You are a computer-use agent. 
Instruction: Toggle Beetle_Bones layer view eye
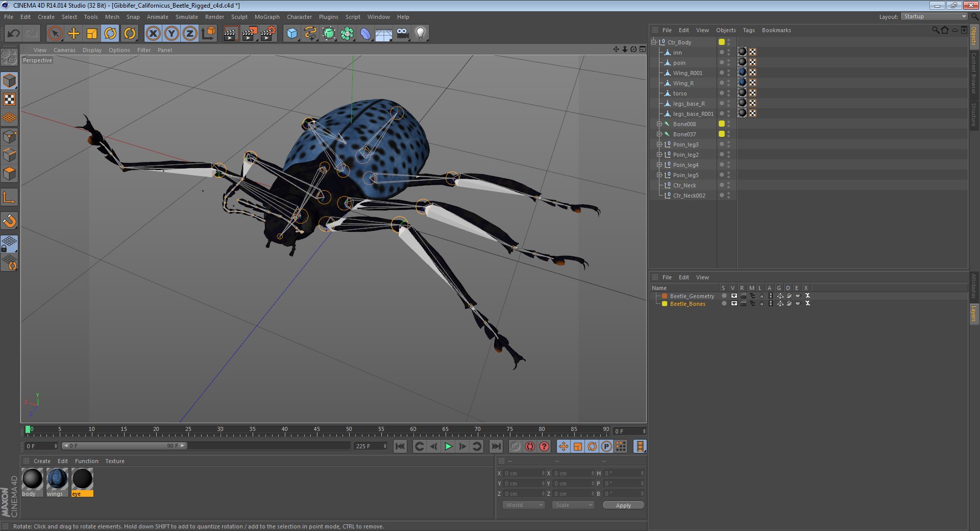coord(734,303)
